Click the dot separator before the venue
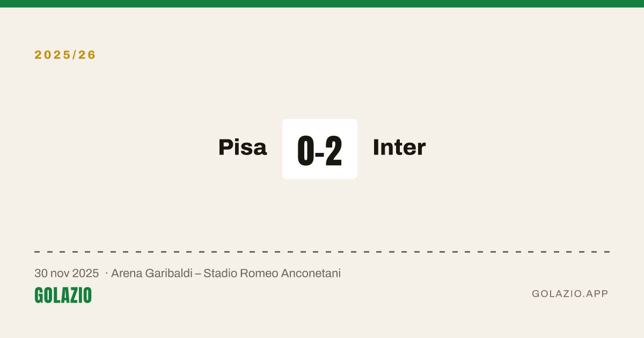Screen dimensions: 644x338 [106, 274]
